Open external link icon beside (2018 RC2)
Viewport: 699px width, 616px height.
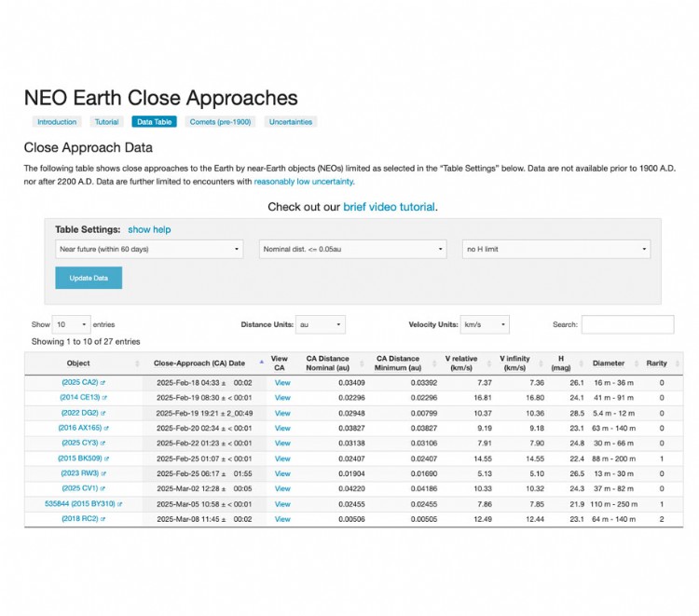point(103,519)
